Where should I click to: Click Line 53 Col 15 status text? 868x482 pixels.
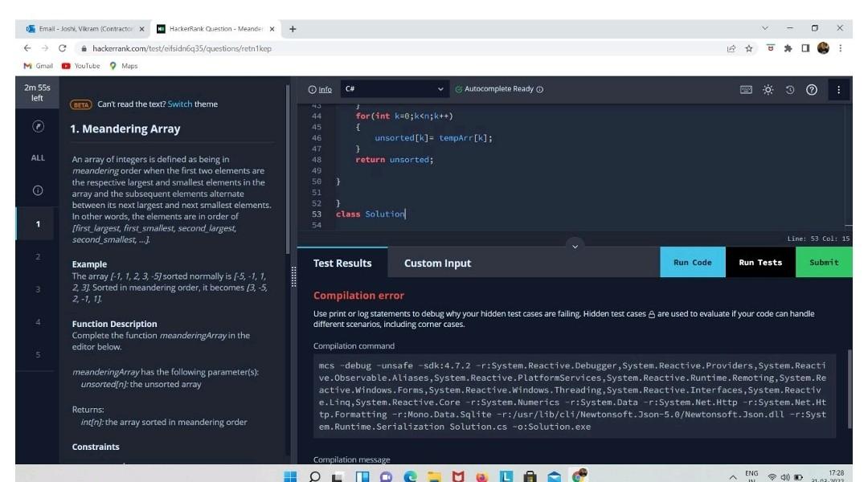coord(818,239)
